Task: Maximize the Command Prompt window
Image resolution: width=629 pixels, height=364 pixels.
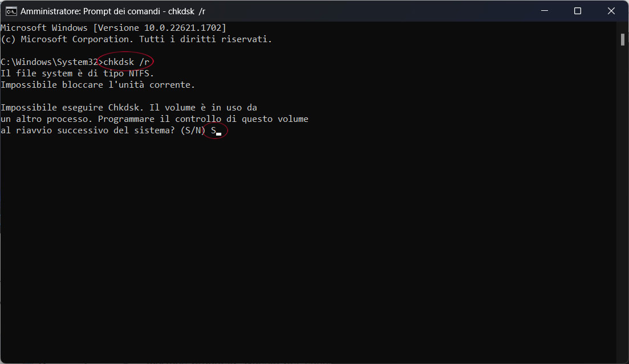Action: click(x=578, y=11)
